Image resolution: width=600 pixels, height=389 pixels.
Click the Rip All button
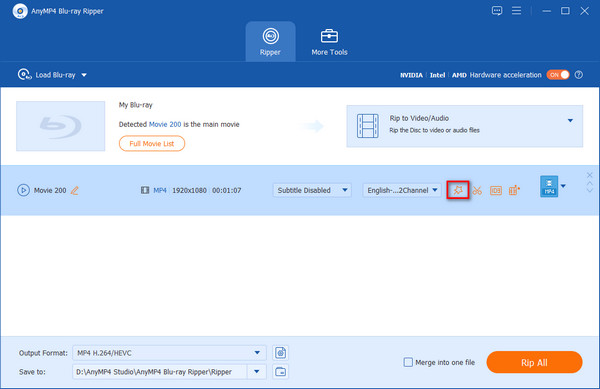point(534,362)
